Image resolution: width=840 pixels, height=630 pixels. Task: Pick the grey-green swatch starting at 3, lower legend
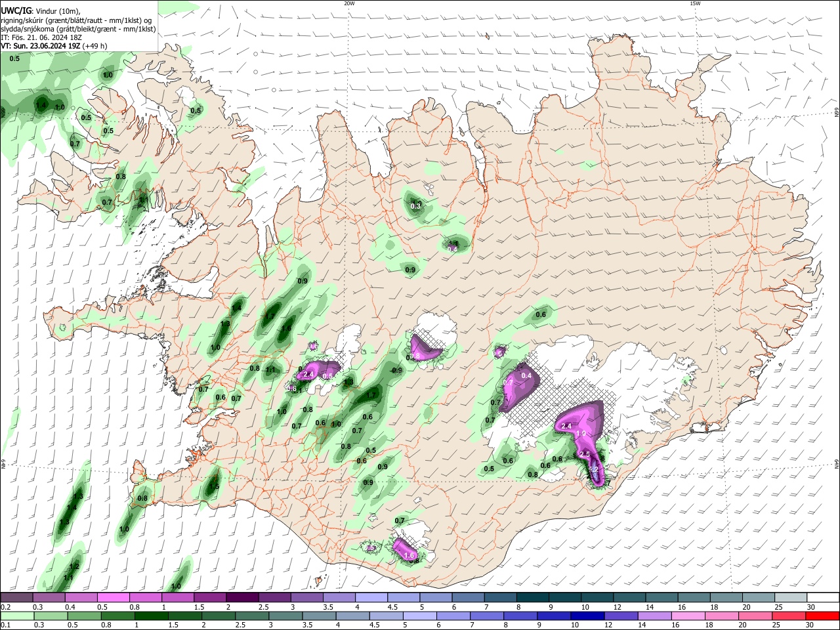point(285,616)
